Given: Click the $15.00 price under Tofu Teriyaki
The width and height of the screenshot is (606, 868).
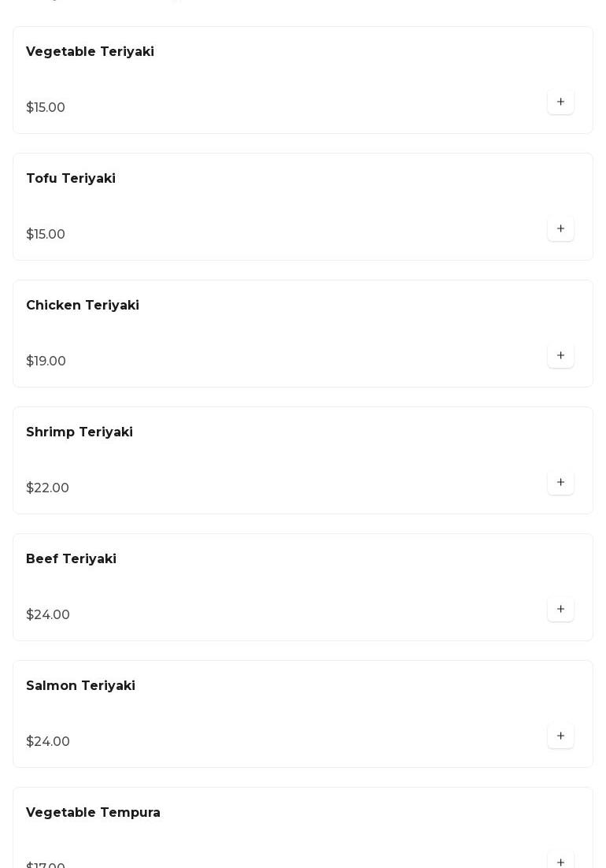Looking at the screenshot, I should tap(46, 235).
